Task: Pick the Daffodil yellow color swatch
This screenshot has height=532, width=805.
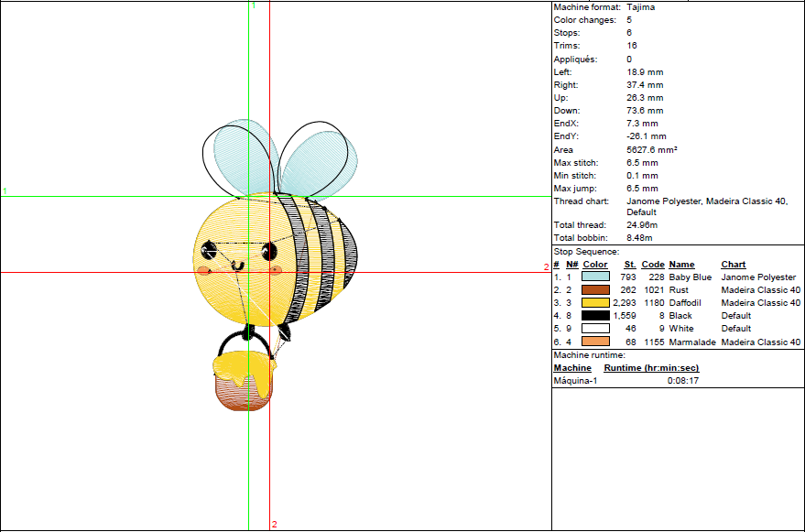Action: point(595,302)
